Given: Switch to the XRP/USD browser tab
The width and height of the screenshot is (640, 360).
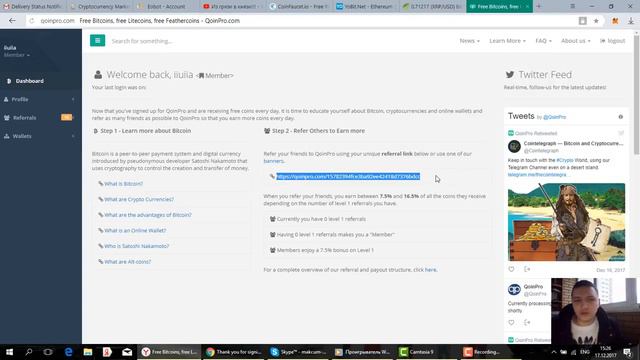Looking at the screenshot, I should click(x=433, y=7).
